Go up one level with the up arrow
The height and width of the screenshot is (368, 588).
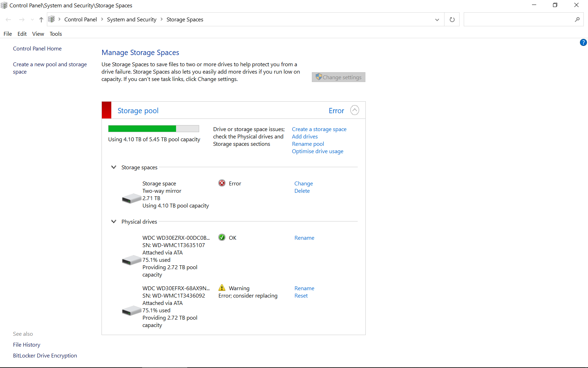[x=41, y=20]
